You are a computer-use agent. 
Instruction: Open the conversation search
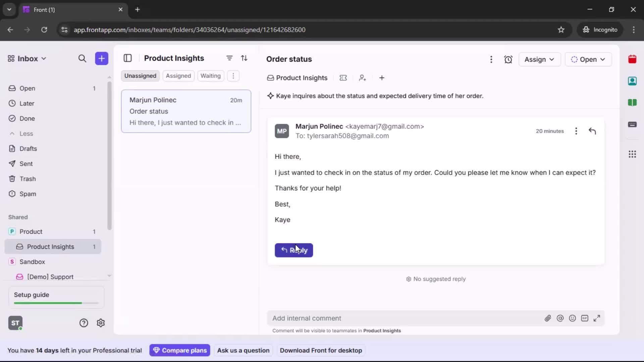[x=82, y=58]
